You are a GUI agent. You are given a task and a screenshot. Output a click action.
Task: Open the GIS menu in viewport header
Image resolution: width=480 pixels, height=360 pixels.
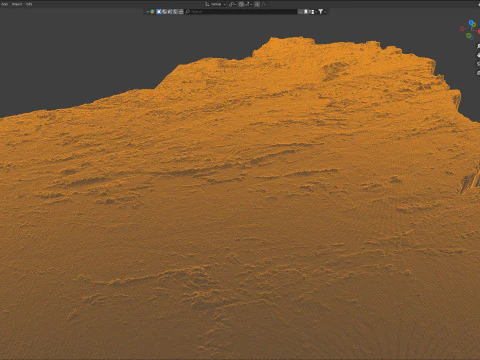29,4
